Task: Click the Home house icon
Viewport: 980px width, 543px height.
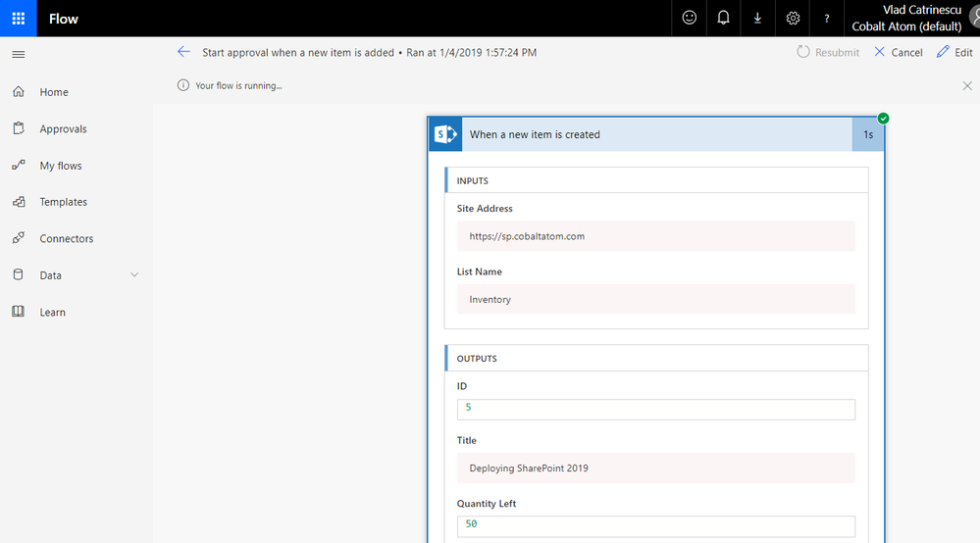Action: [x=19, y=92]
